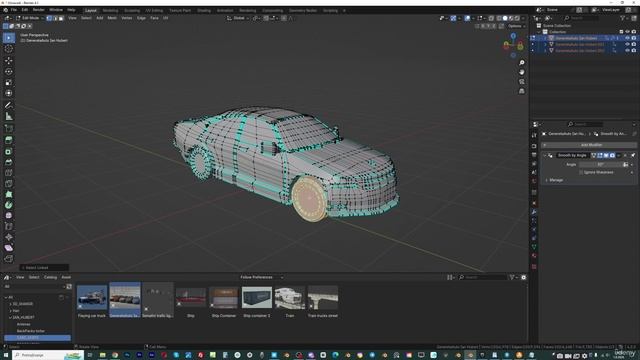Select the Flaying car truck asset thumbnail
The height and width of the screenshot is (360, 640).
pyautogui.click(x=92, y=300)
